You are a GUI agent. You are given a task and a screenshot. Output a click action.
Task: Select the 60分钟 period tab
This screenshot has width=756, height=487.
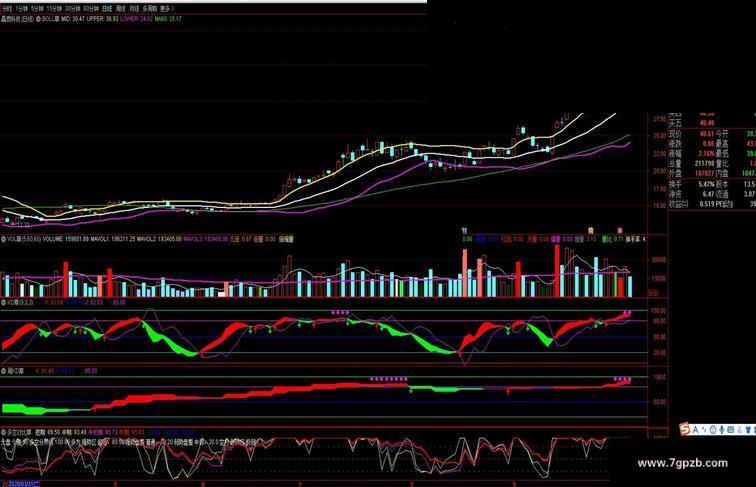click(91, 9)
